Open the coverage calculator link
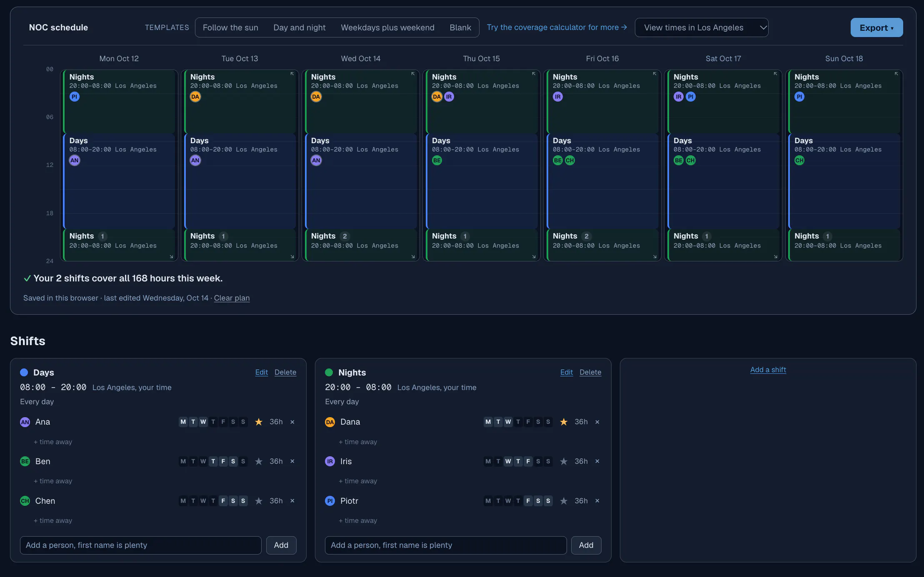924x577 pixels. 557,27
